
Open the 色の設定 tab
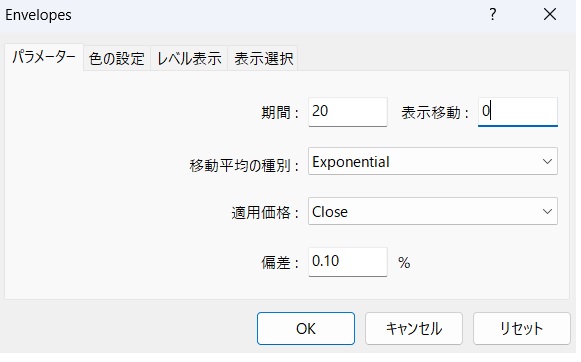[117, 59]
